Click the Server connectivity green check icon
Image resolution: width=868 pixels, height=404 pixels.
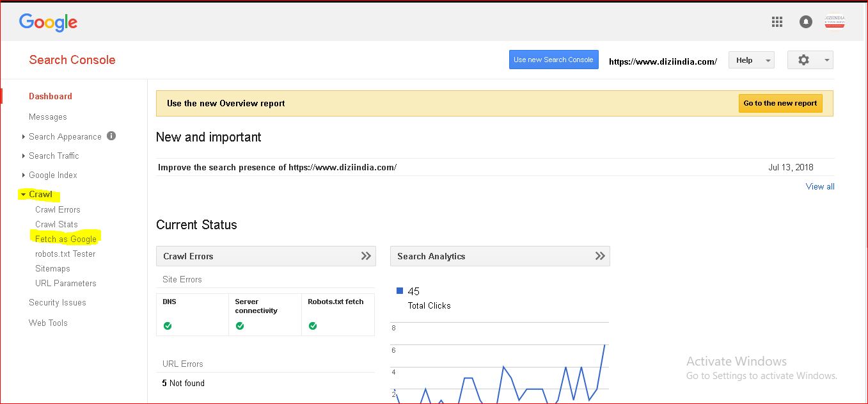point(240,326)
